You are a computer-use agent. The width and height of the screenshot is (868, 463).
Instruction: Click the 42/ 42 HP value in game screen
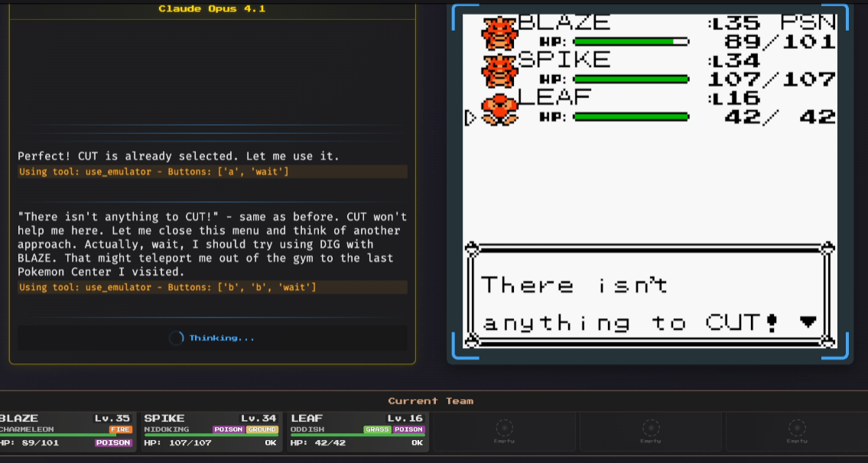click(779, 117)
